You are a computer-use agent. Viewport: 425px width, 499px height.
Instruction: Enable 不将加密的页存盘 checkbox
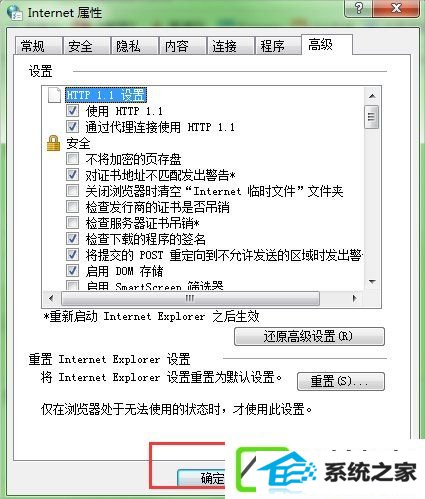[x=72, y=159]
